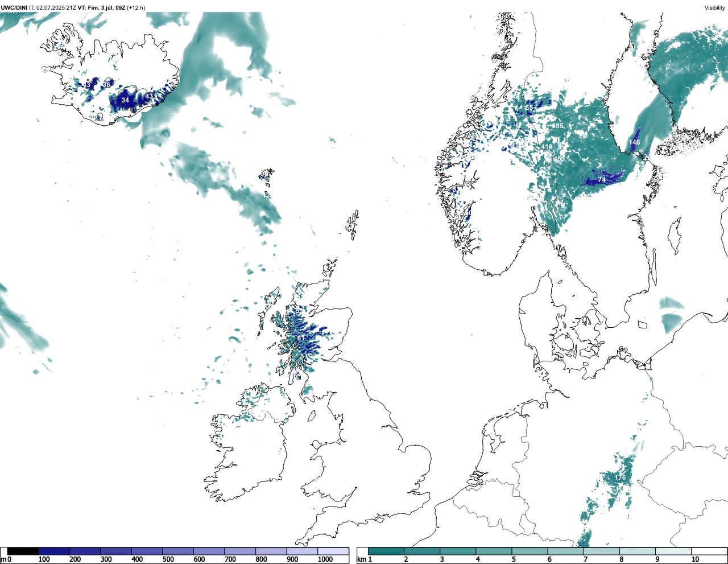Click the '55' value over central Norway
The width and height of the screenshot is (728, 564).
click(529, 107)
